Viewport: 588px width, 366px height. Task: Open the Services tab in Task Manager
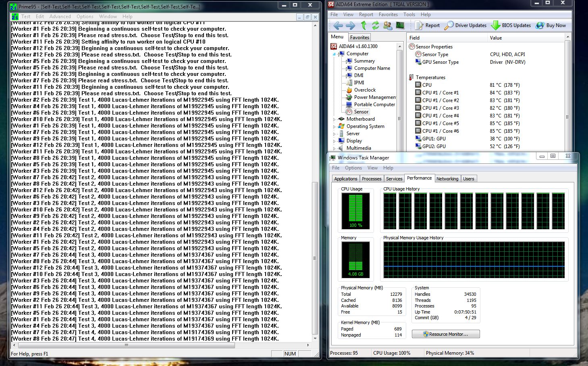click(x=394, y=179)
